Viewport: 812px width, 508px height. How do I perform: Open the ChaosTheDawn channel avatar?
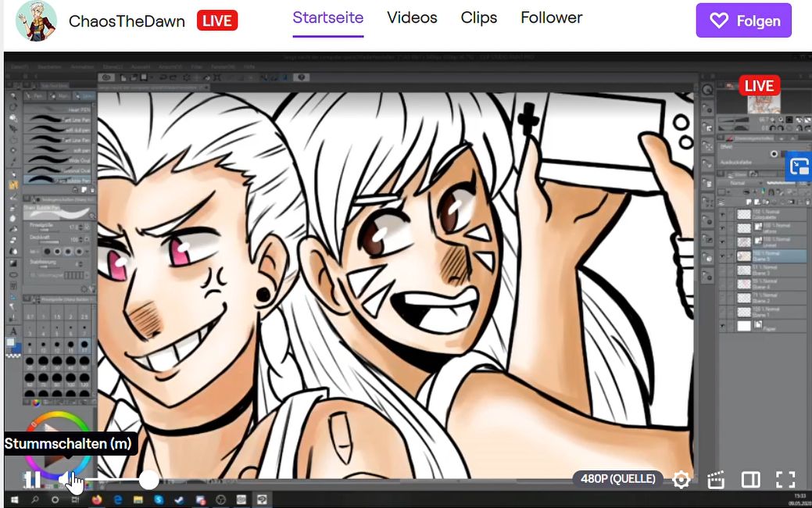click(x=36, y=21)
